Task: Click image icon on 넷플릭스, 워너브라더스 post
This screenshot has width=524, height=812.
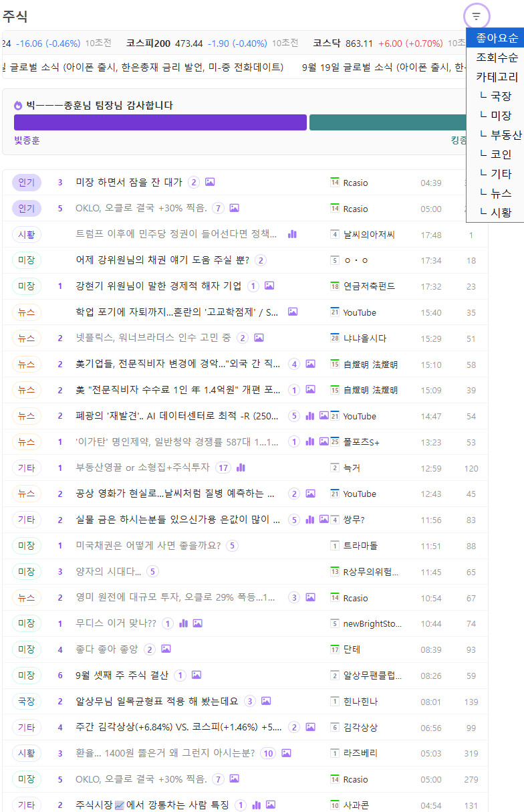Action: tap(259, 338)
